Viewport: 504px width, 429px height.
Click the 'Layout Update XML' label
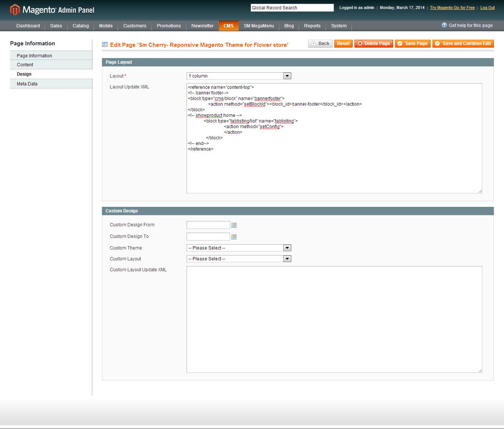(129, 87)
